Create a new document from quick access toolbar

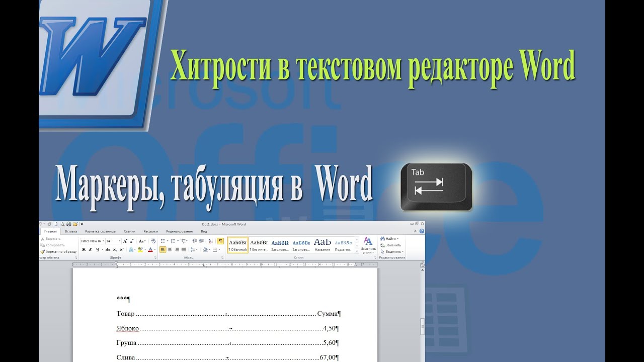(55, 224)
